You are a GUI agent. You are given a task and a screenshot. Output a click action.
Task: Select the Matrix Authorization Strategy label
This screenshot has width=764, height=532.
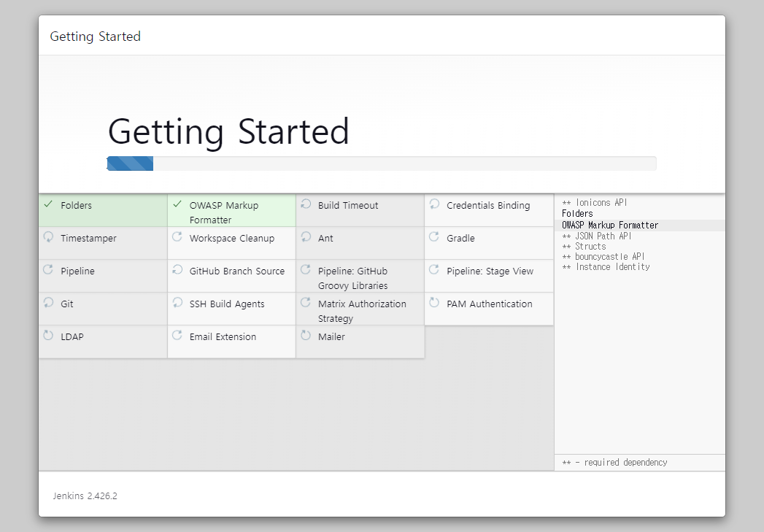[x=362, y=311]
